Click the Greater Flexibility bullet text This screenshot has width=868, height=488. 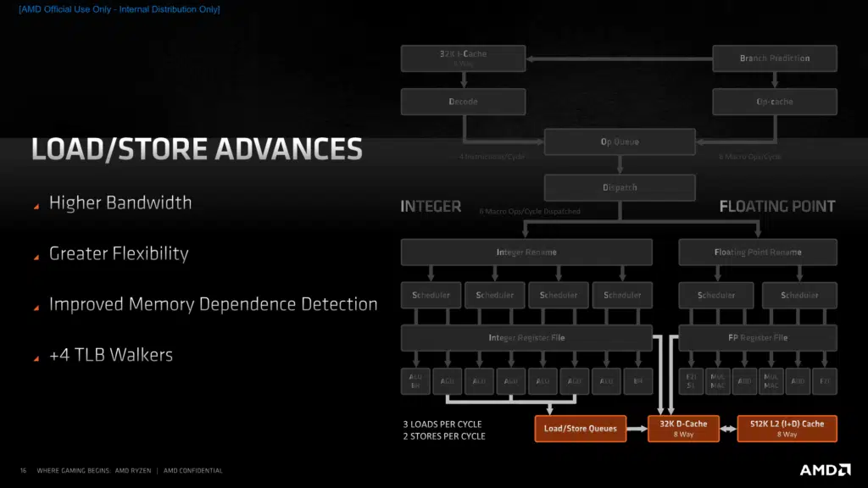119,253
